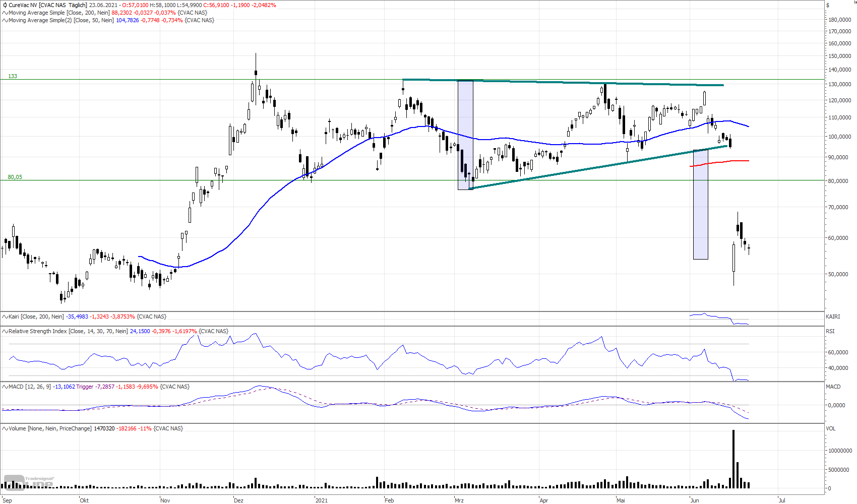Click the 10000000 volume axis value
This screenshot has height=504, width=857.
coord(840,451)
